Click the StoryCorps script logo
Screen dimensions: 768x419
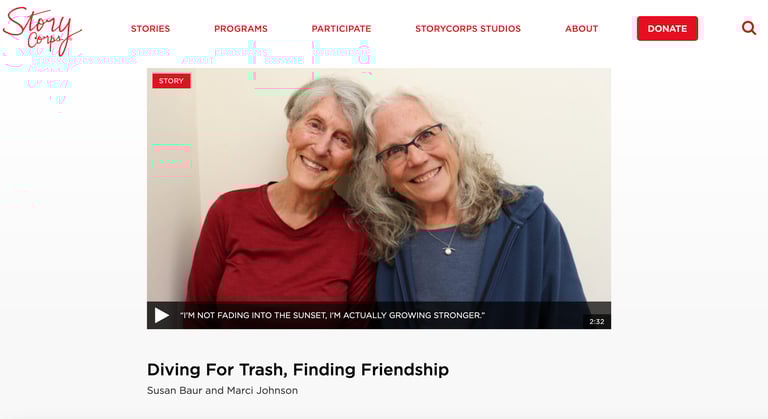(x=42, y=30)
